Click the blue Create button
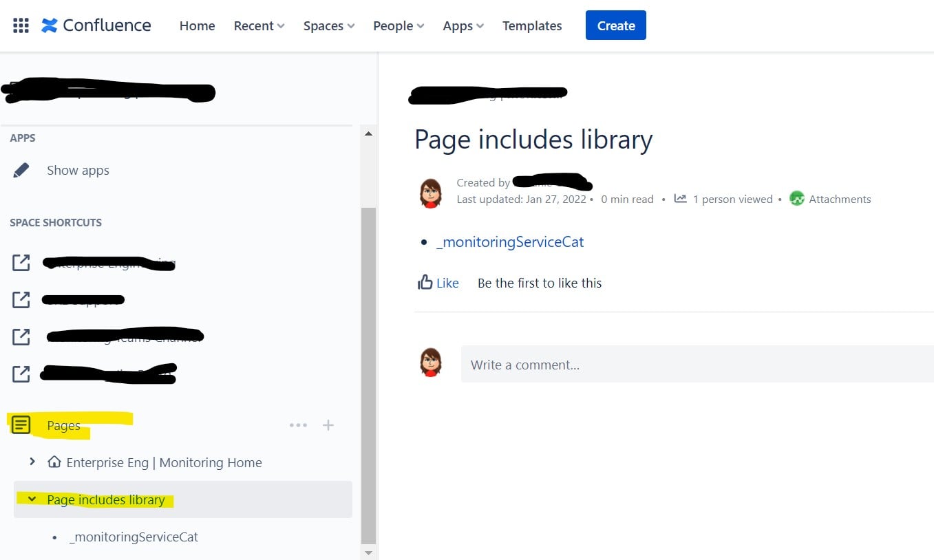The width and height of the screenshot is (934, 560). 615,25
